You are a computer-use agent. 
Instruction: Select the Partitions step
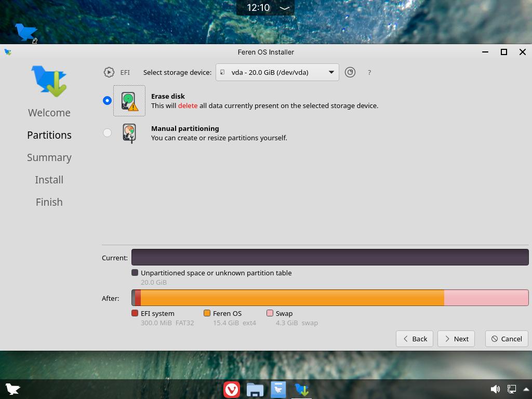pyautogui.click(x=49, y=135)
